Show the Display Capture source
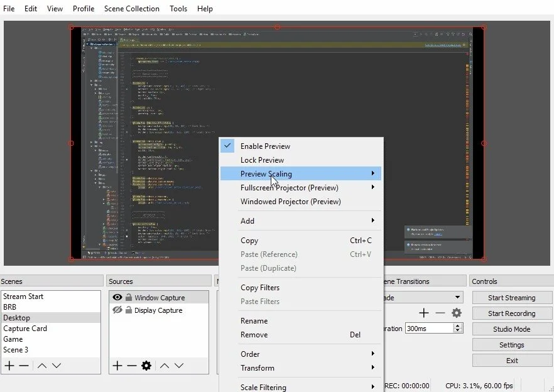 pos(116,310)
